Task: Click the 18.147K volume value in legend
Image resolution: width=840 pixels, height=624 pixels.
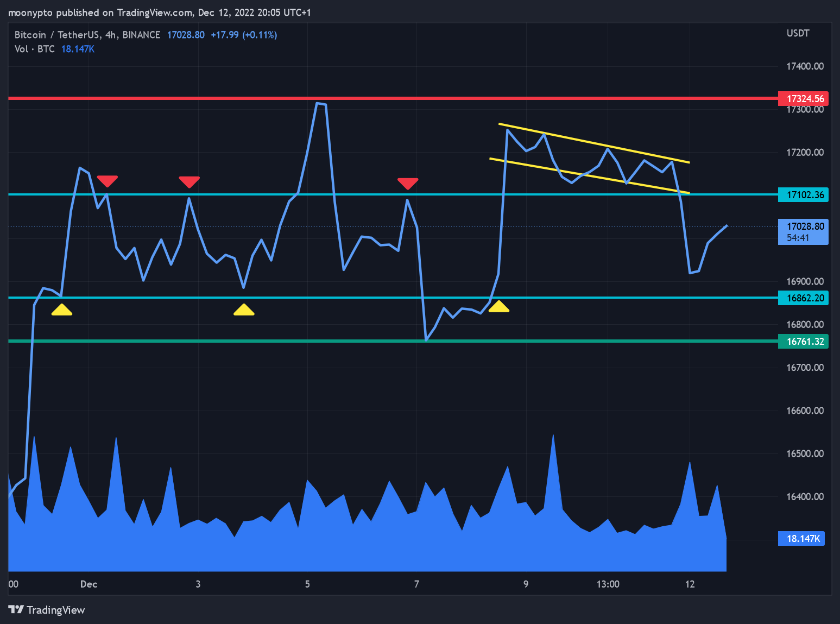Action: pos(78,49)
